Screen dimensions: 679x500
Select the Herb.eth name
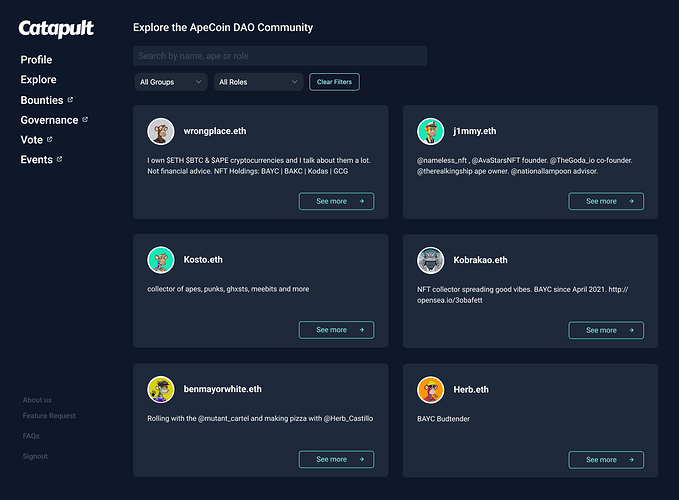click(x=471, y=390)
